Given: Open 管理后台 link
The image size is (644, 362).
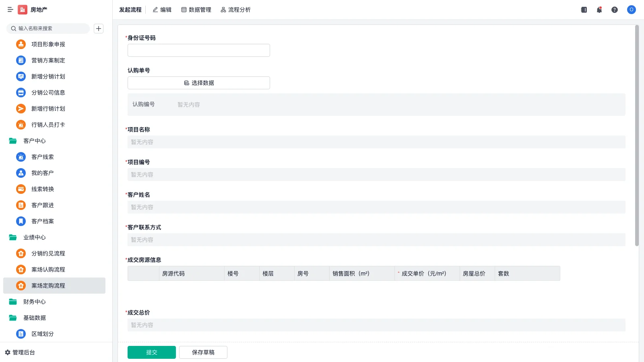Looking at the screenshot, I should tap(24, 352).
